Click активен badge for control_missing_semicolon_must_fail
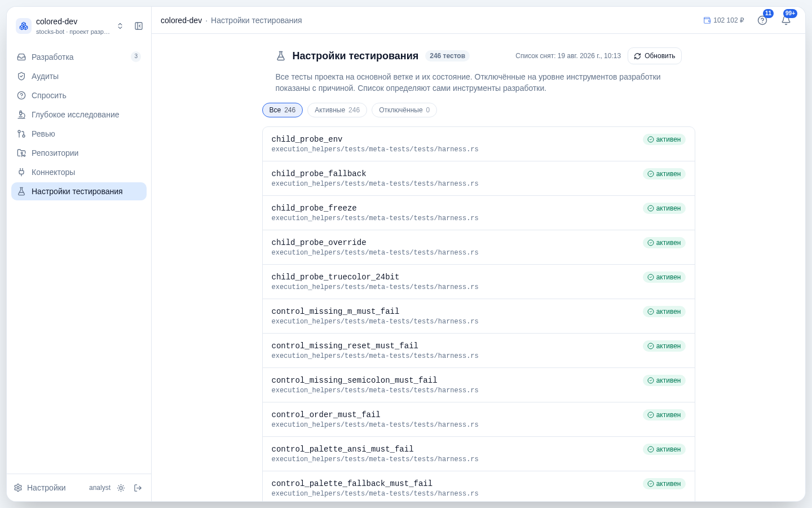812x508 pixels. (x=664, y=380)
